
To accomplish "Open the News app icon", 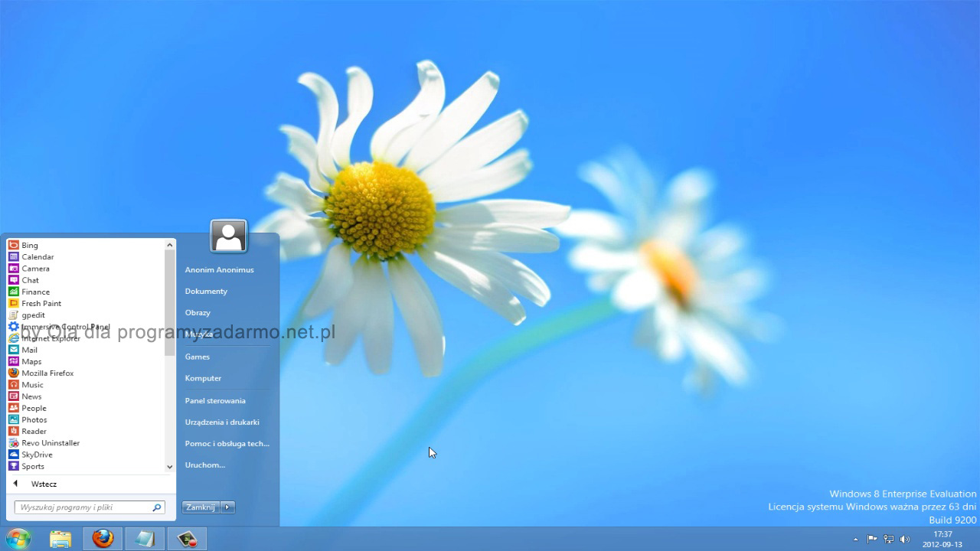I will [x=13, y=396].
